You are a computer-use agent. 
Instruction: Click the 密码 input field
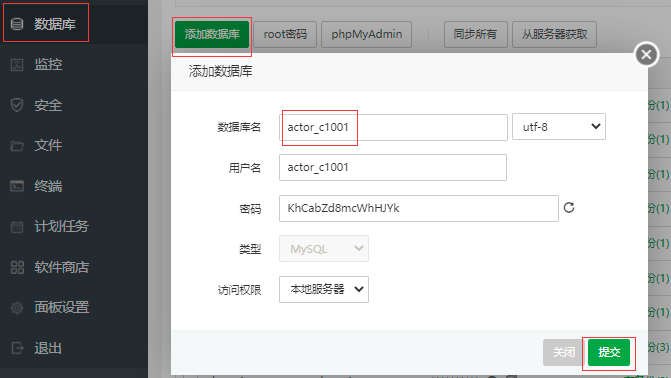pos(419,208)
